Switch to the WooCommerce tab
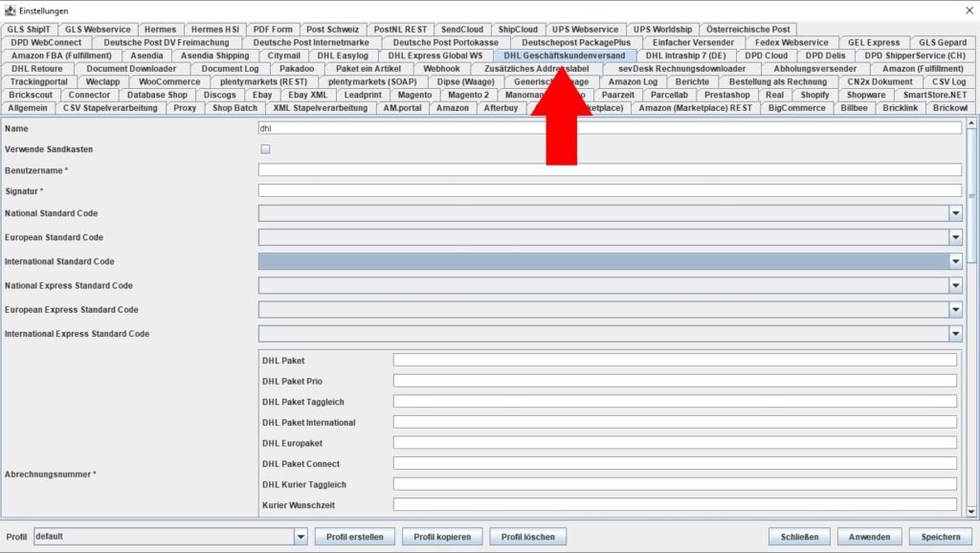 [169, 82]
